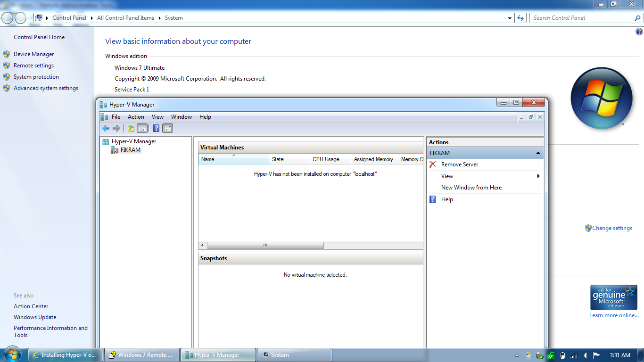The width and height of the screenshot is (644, 362).
Task: Open Performance Information and Tools link
Action: click(x=50, y=331)
